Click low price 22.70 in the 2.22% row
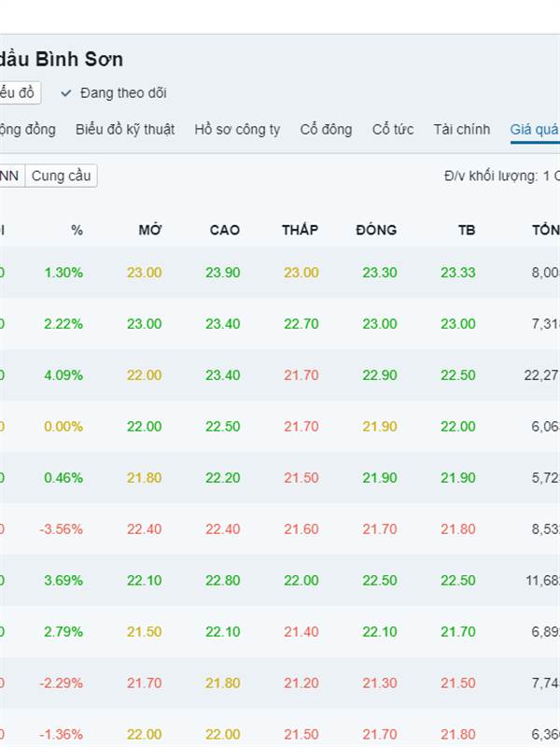The height and width of the screenshot is (747, 560). tap(301, 324)
